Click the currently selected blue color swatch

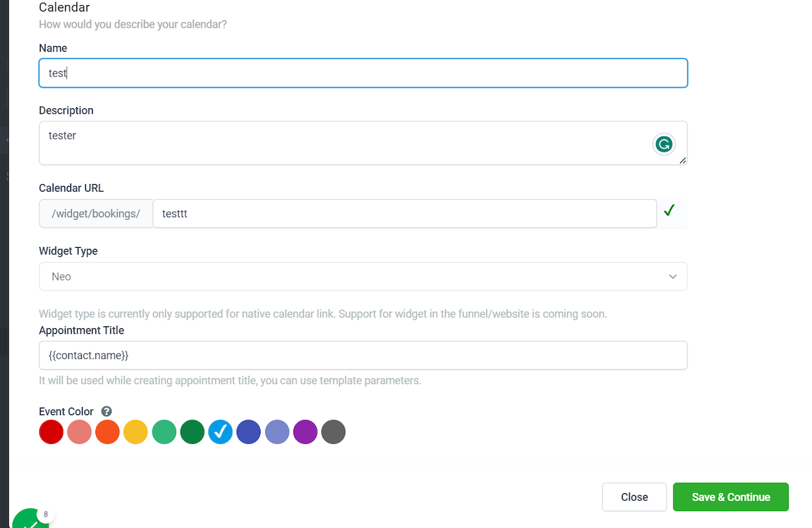[x=221, y=432]
